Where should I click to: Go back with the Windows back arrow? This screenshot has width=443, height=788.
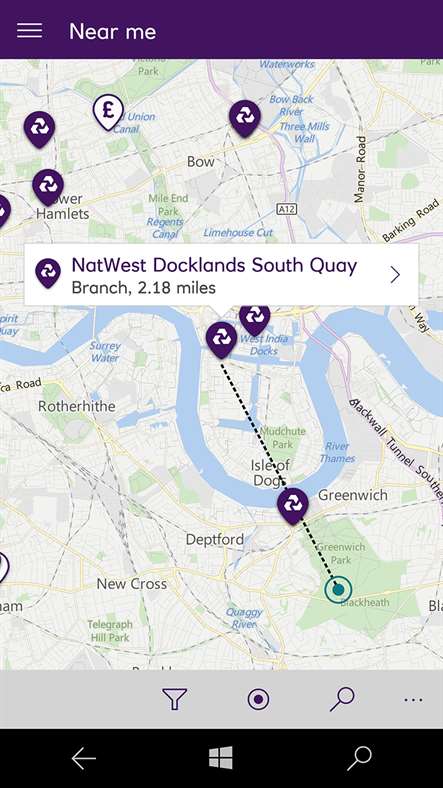(x=83, y=758)
